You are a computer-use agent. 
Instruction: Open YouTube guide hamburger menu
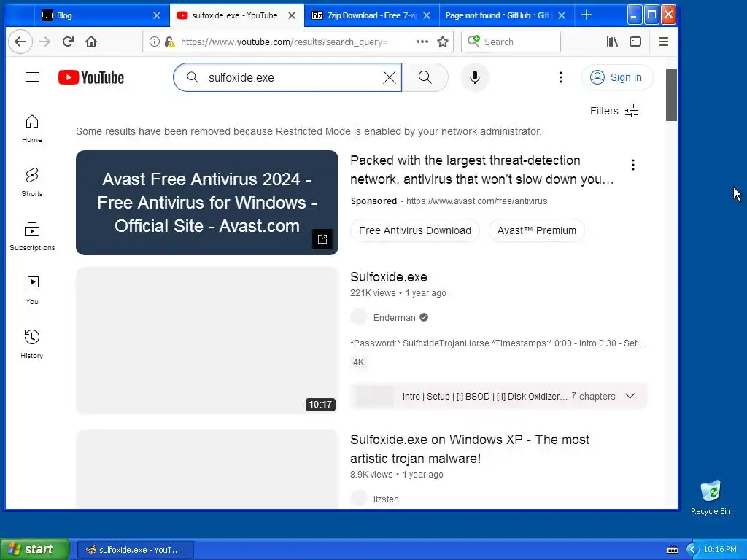point(32,77)
